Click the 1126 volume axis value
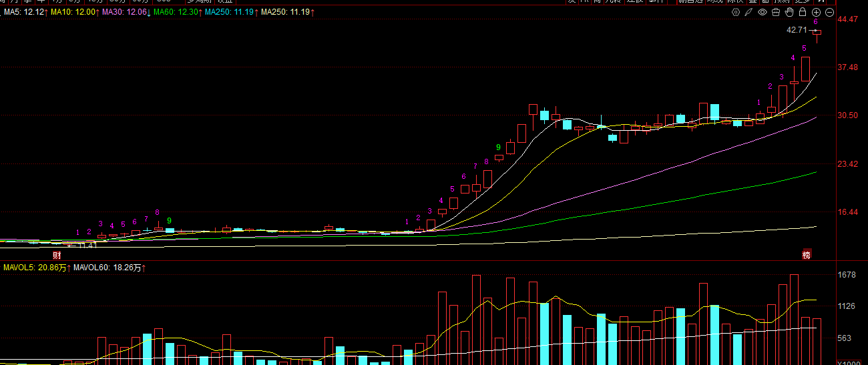The height and width of the screenshot is (365, 868). pyautogui.click(x=847, y=306)
